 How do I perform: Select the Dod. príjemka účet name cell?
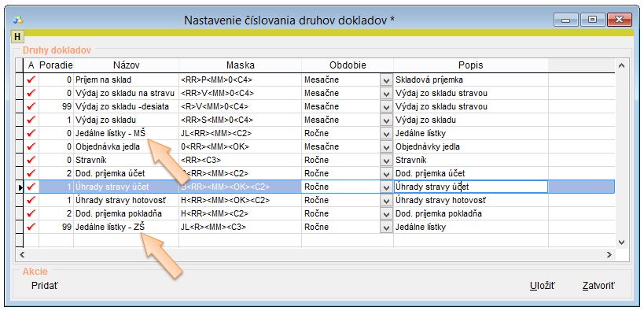[126, 173]
